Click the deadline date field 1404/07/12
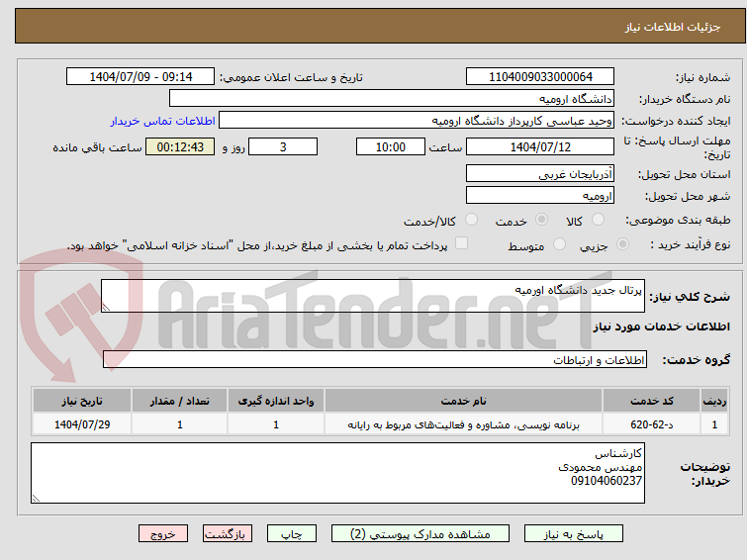The width and height of the screenshot is (747, 560). pos(540,146)
